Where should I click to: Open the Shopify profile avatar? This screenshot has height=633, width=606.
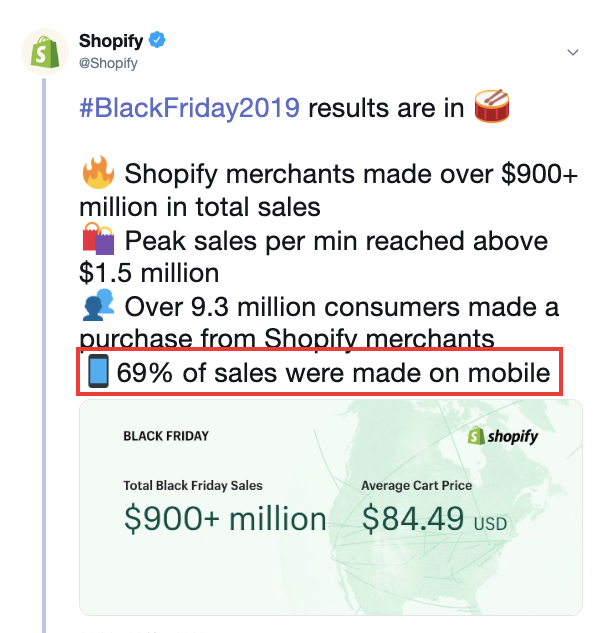click(x=45, y=52)
